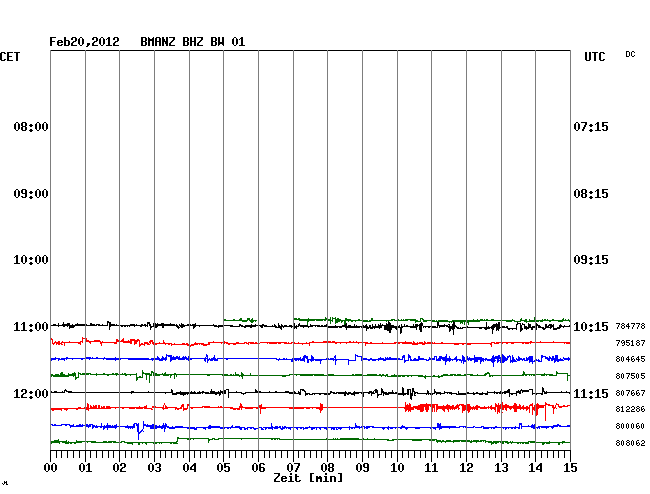Click the 15 minute axis label
The width and height of the screenshot is (650, 494).
tap(570, 468)
